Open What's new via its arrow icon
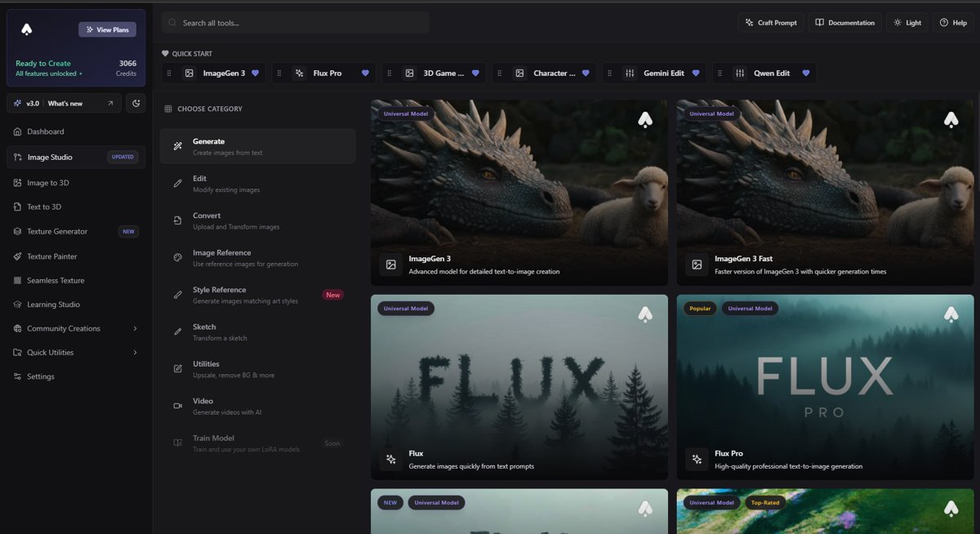This screenshot has width=980, height=534. (110, 104)
